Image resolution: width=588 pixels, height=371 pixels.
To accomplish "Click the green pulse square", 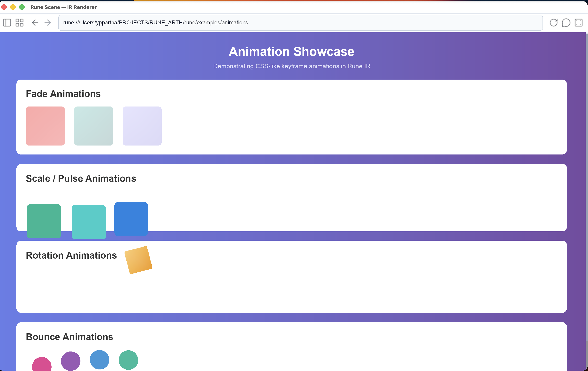I will pyautogui.click(x=44, y=221).
